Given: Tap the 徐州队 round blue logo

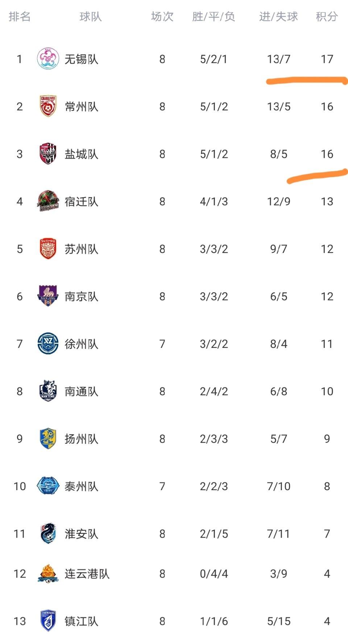Looking at the screenshot, I should click(48, 344).
